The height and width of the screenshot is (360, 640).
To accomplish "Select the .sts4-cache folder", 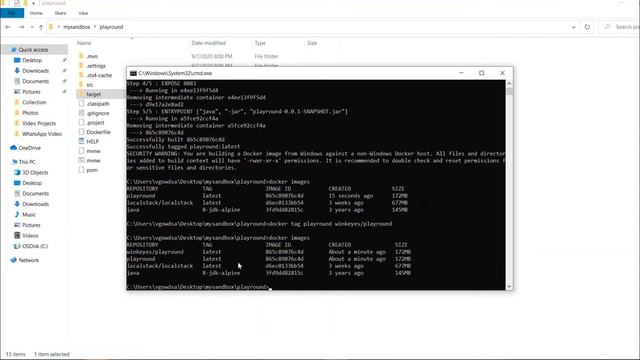I will (x=99, y=75).
